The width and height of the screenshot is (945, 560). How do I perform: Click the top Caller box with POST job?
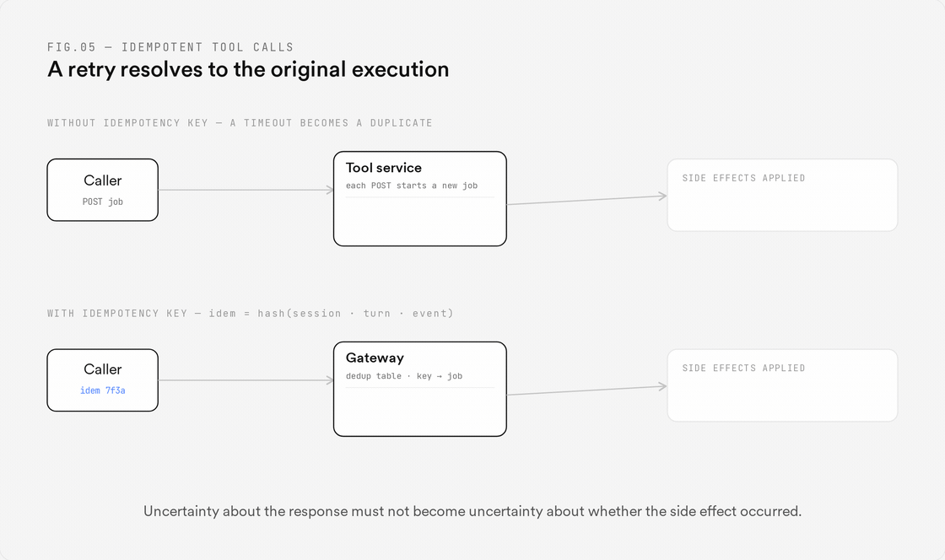102,190
